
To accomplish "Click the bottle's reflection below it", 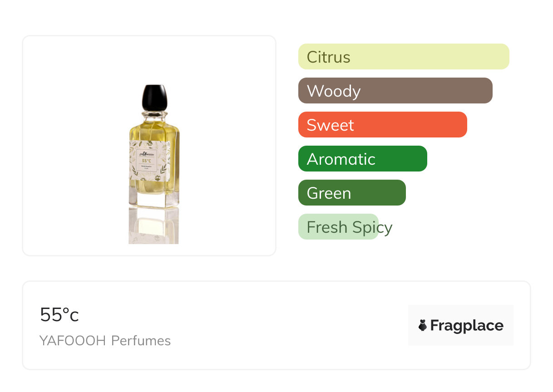I will (153, 226).
